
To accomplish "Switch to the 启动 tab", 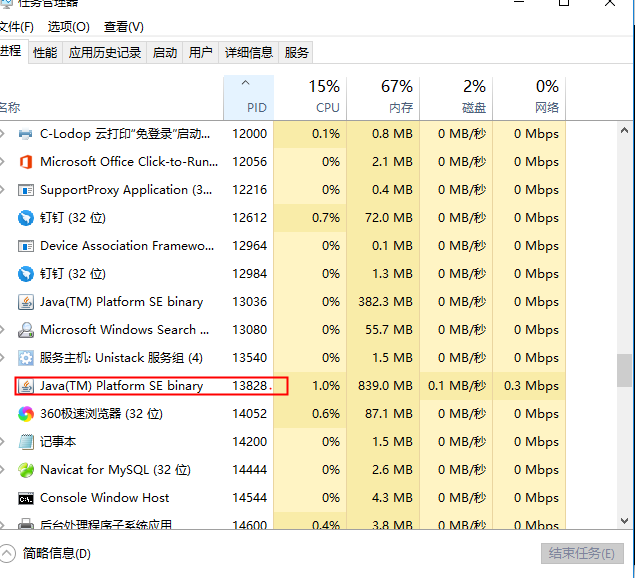I will [164, 53].
